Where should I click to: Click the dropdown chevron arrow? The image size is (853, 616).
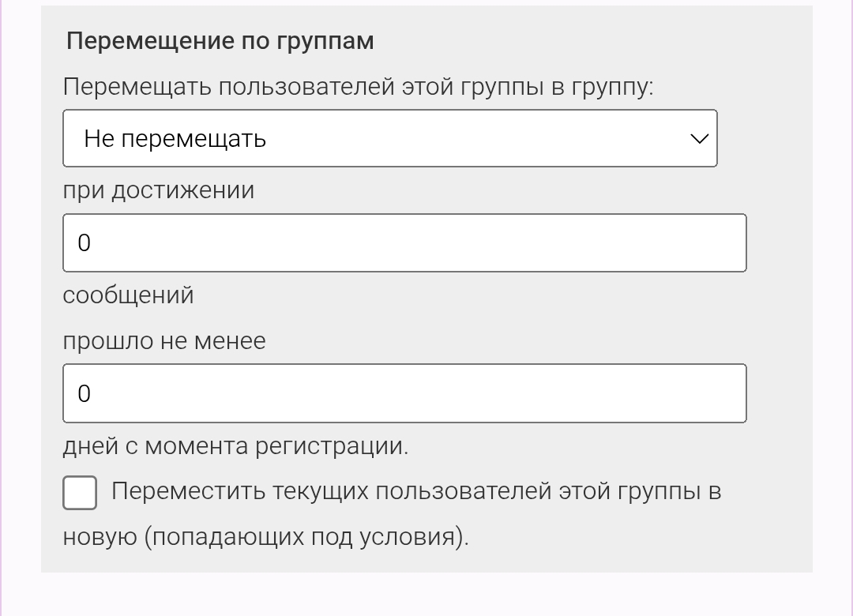pos(698,138)
